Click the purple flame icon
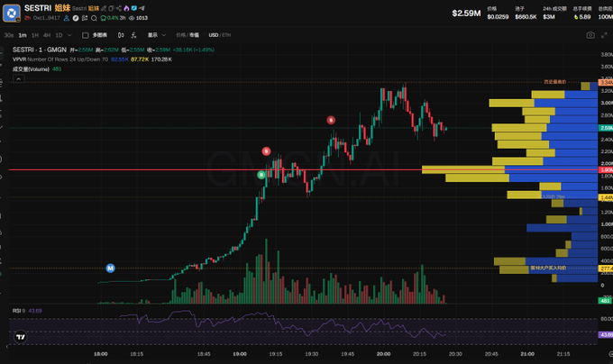613x364 pixels. pos(126,8)
